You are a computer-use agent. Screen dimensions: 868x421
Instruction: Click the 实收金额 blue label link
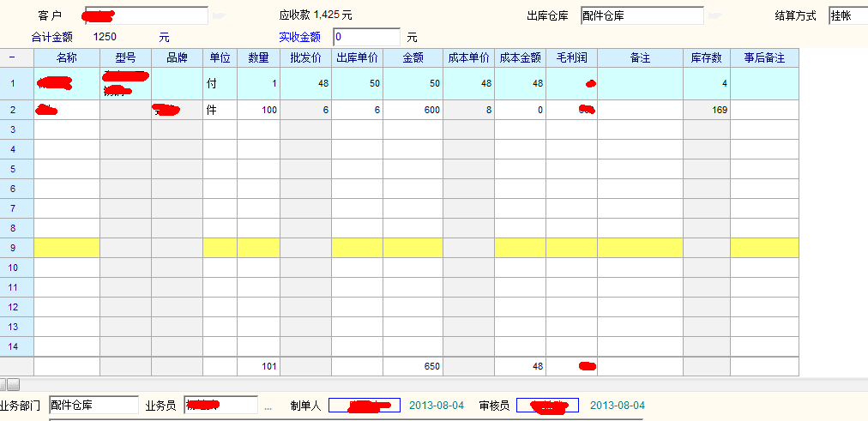(x=299, y=37)
